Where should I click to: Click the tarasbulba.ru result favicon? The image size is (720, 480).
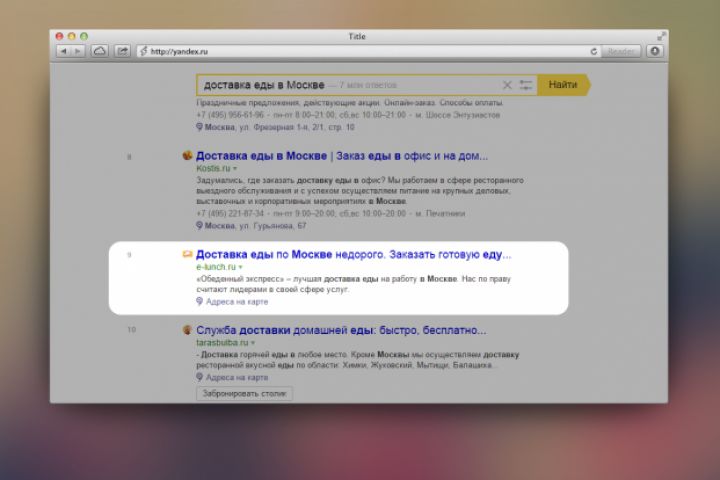coord(187,330)
